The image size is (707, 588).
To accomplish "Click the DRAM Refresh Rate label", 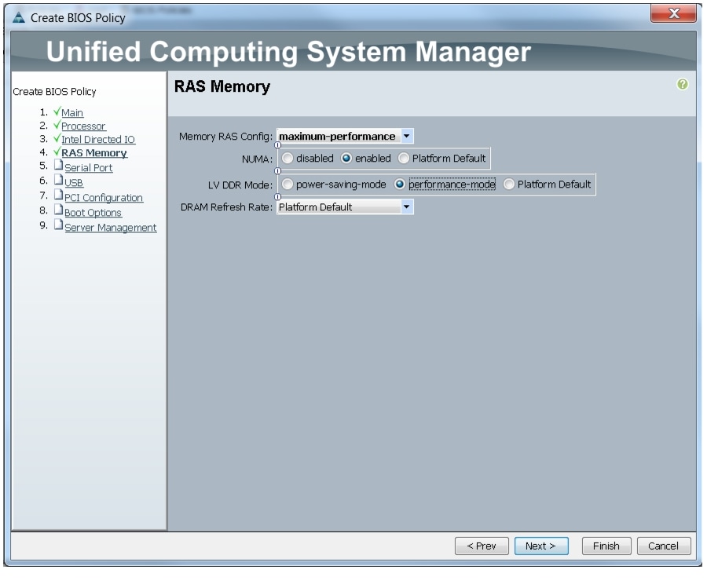I will (226, 207).
